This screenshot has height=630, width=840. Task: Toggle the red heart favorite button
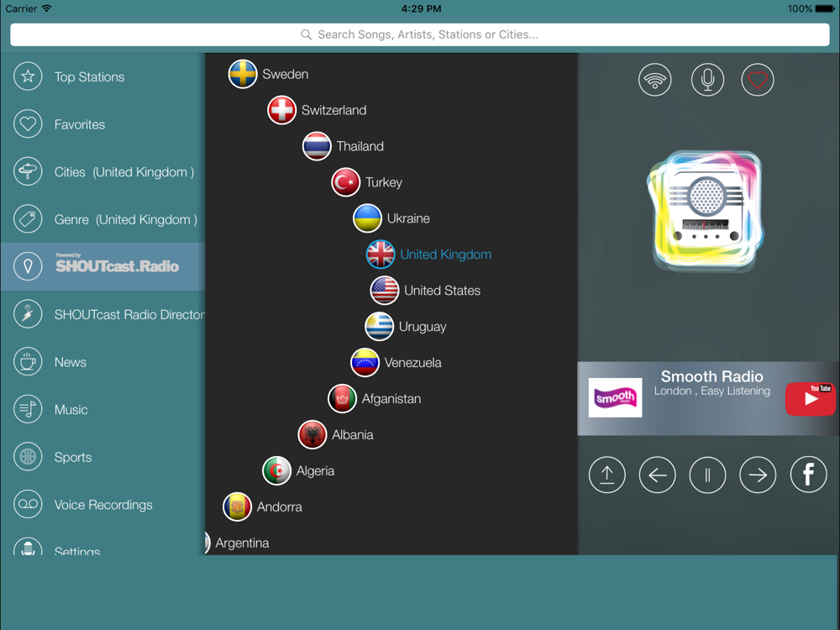point(758,80)
